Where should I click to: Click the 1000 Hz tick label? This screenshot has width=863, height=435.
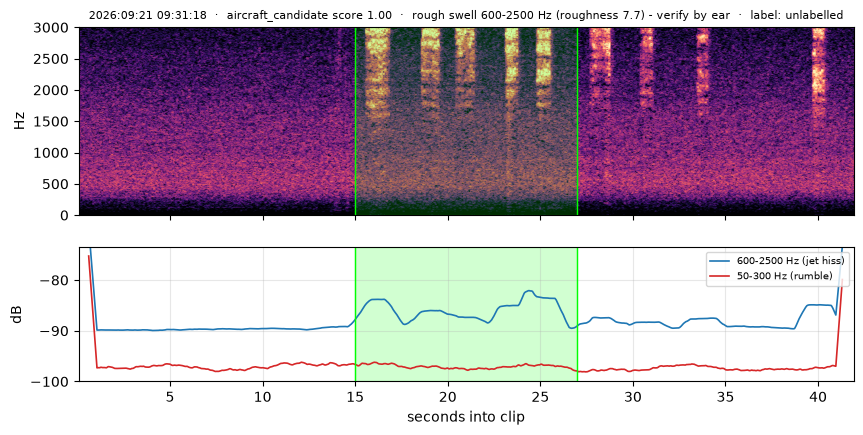tap(53, 153)
